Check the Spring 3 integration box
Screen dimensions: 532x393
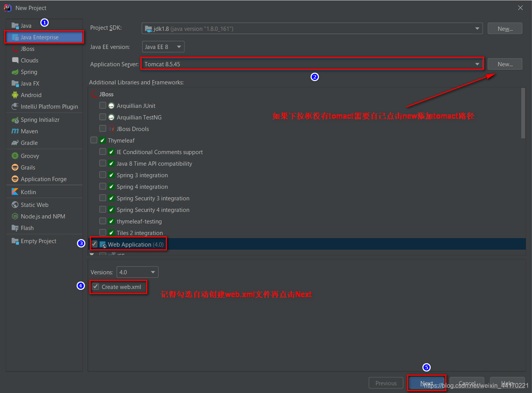tap(103, 175)
